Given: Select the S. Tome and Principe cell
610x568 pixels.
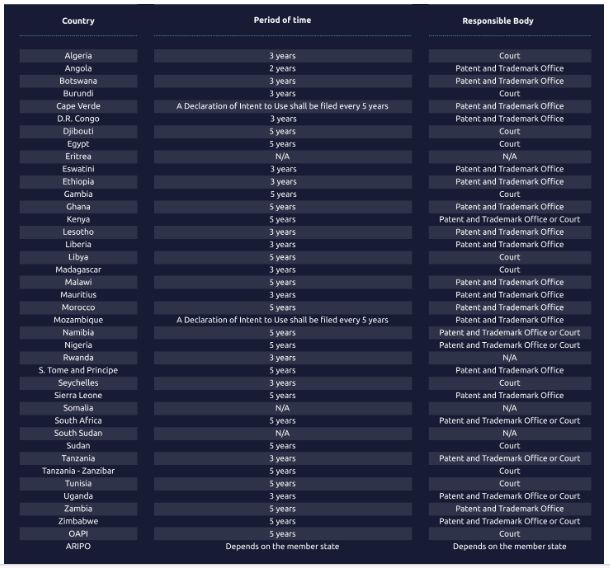Looking at the screenshot, I should [78, 370].
